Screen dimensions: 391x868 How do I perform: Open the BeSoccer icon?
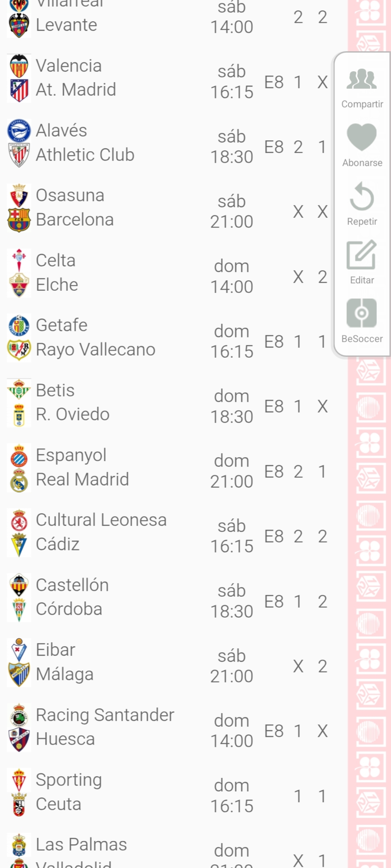[362, 313]
